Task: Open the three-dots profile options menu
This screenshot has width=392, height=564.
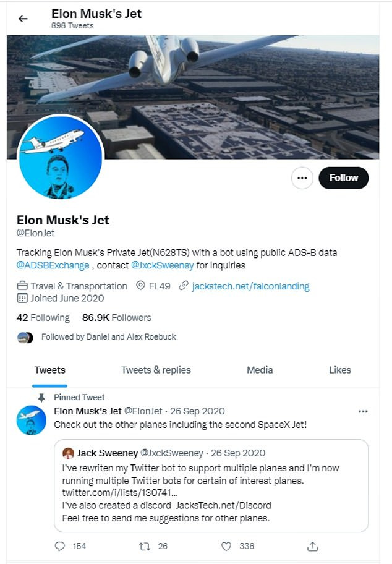Action: tap(302, 177)
